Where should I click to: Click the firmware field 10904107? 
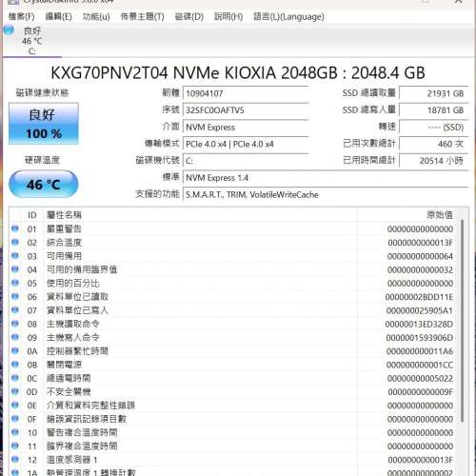246,93
